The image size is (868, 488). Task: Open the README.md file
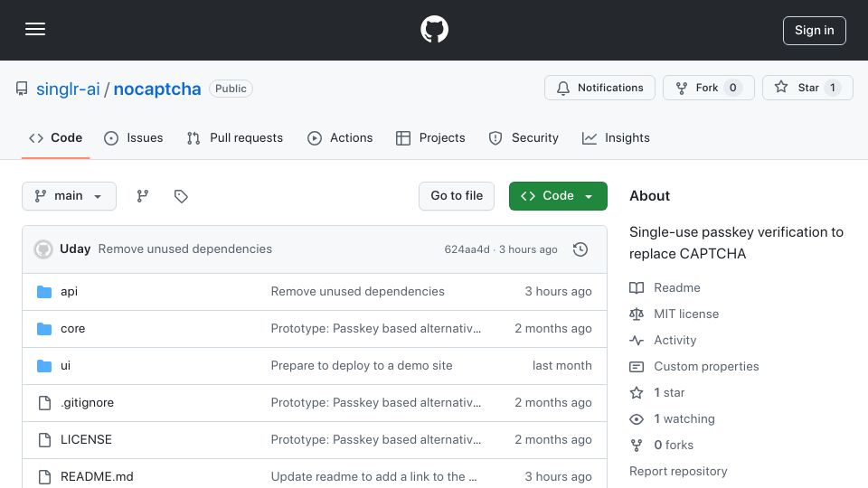point(97,477)
